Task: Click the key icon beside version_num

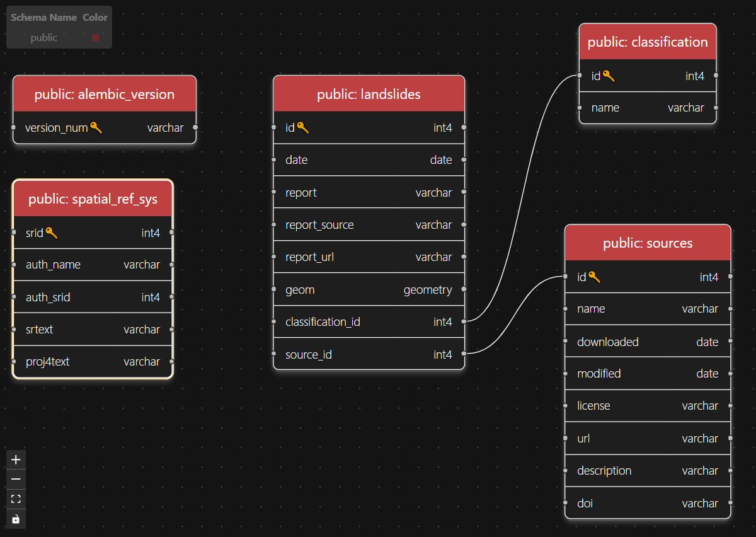Action: [96, 127]
